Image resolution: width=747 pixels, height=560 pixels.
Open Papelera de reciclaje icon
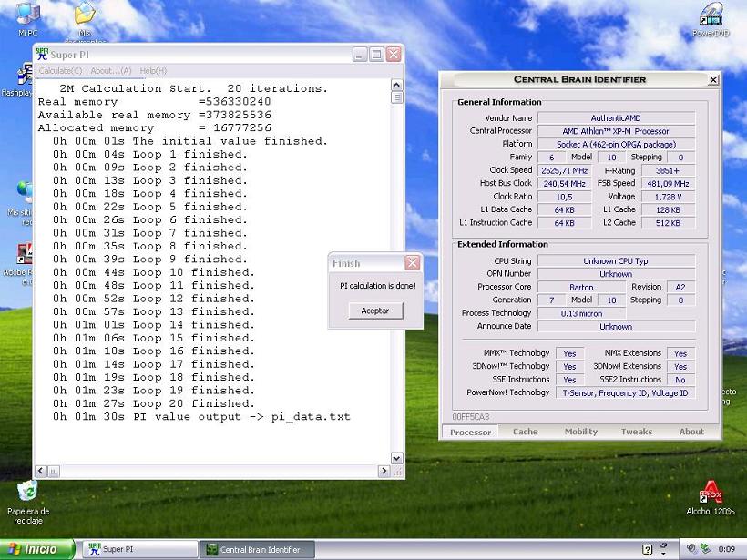click(x=27, y=492)
